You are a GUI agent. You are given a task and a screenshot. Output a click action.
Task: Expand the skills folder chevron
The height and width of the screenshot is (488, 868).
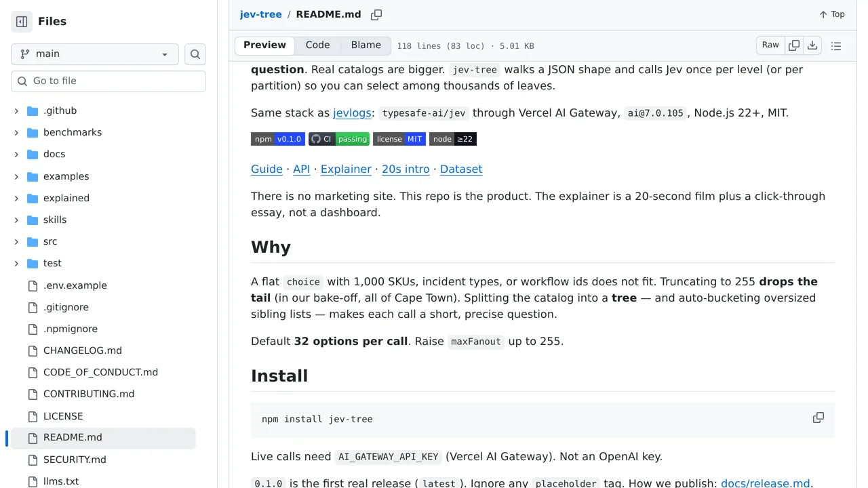[x=16, y=220]
